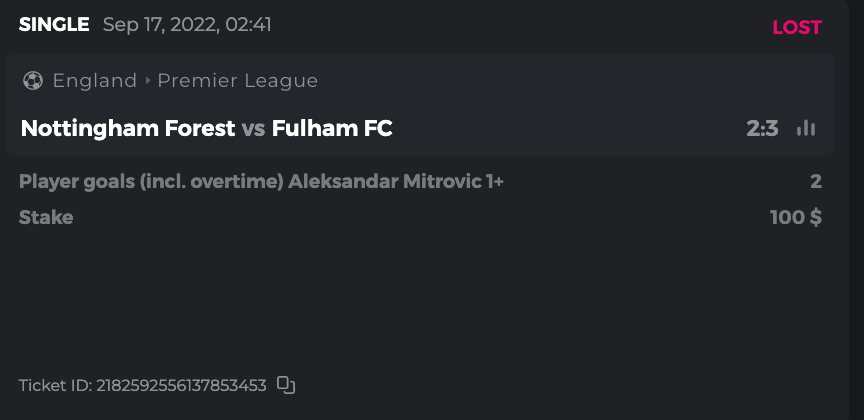864x420 pixels.
Task: Click the Player goals market description
Action: click(x=150, y=182)
